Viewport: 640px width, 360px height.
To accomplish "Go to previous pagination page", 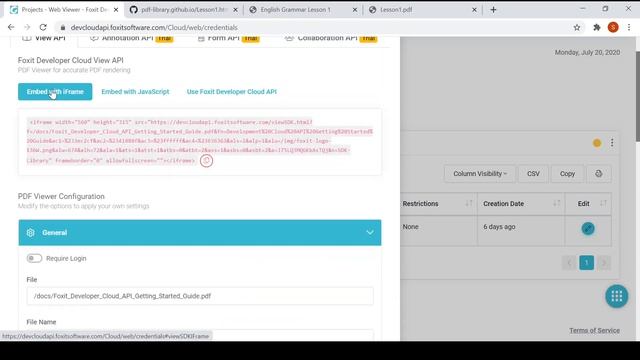I will (x=569, y=262).
